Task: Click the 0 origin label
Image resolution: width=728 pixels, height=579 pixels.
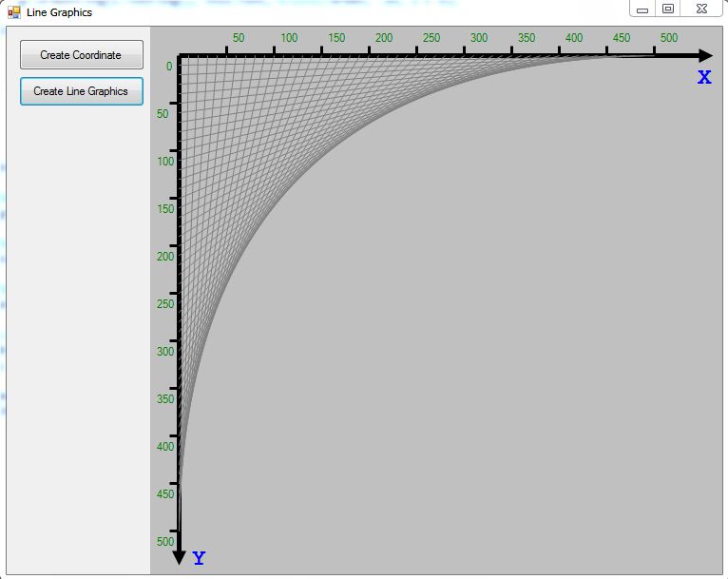Action: pos(169,66)
